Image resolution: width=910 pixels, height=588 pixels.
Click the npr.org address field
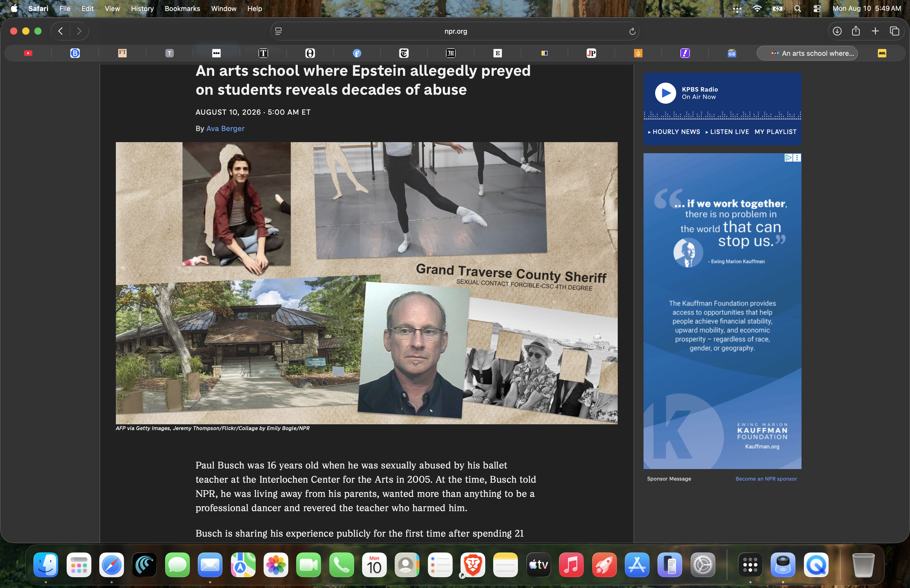click(x=455, y=31)
